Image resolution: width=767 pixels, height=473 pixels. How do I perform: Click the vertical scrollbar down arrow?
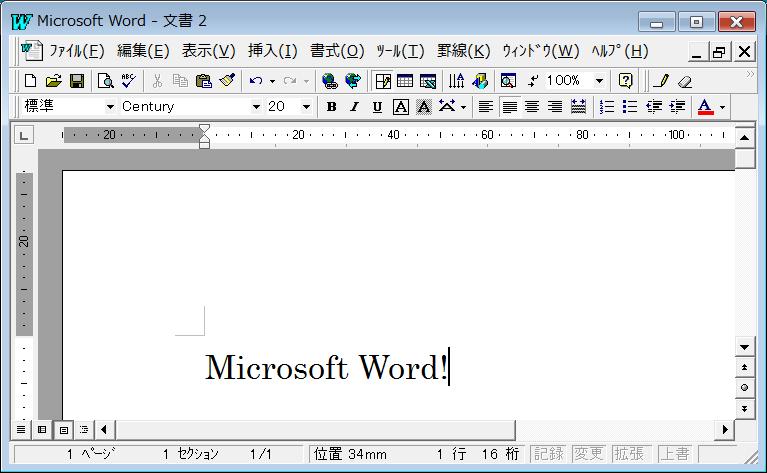[x=744, y=347]
